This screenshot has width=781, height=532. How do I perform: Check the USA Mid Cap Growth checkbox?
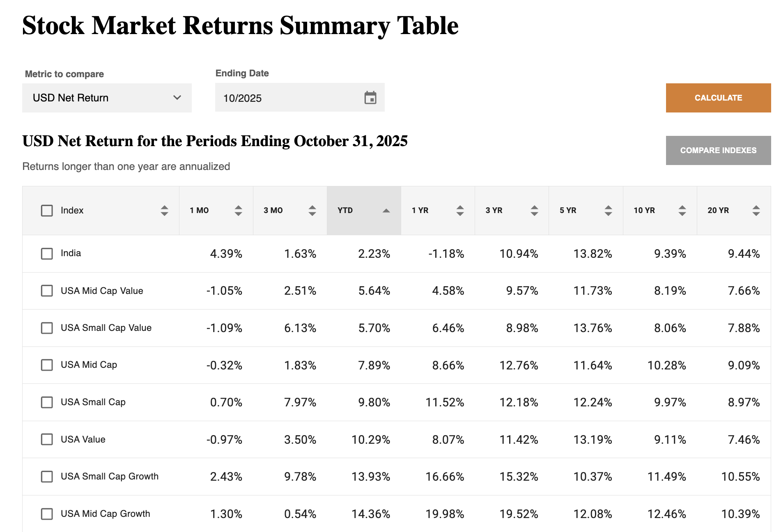(x=47, y=514)
